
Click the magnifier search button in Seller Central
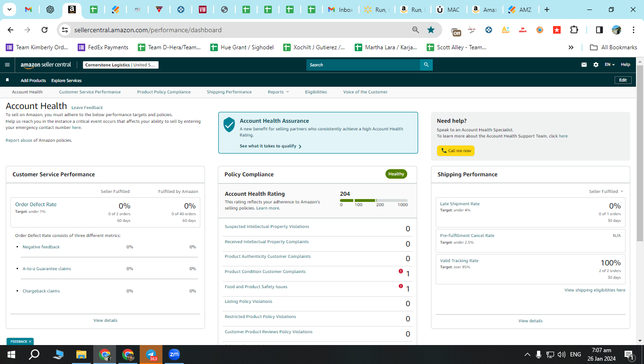point(426,65)
